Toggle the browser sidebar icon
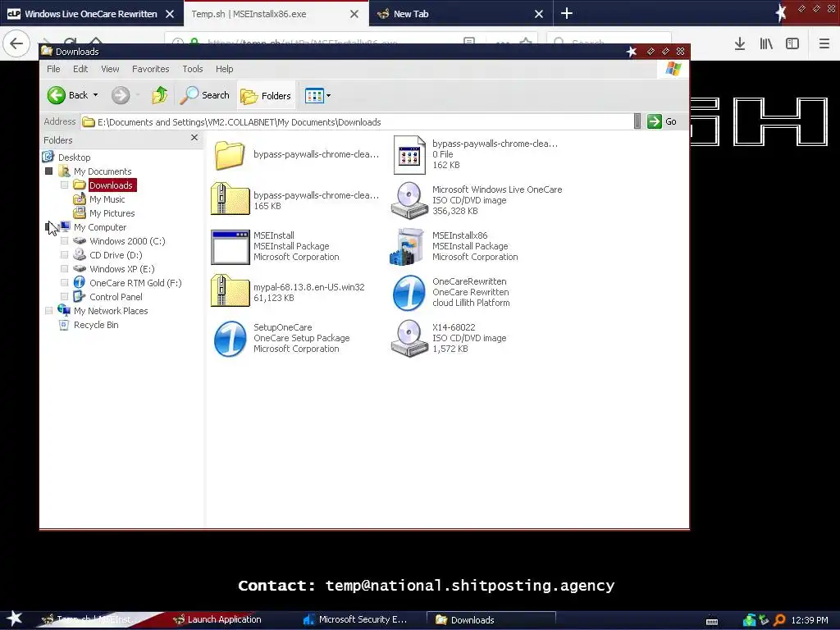 point(792,43)
